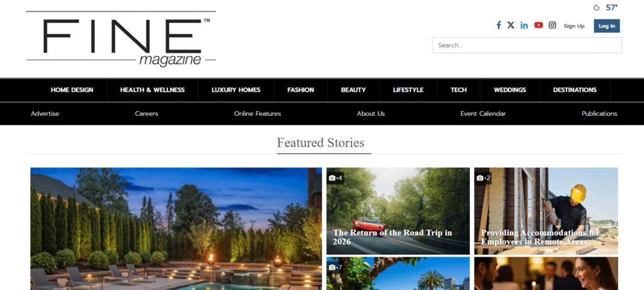Open the X (Twitter) social icon

point(511,25)
